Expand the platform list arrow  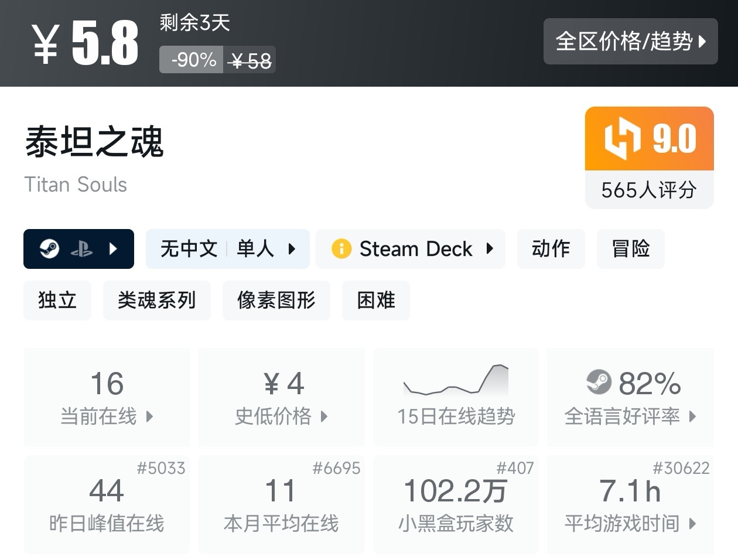tap(114, 249)
